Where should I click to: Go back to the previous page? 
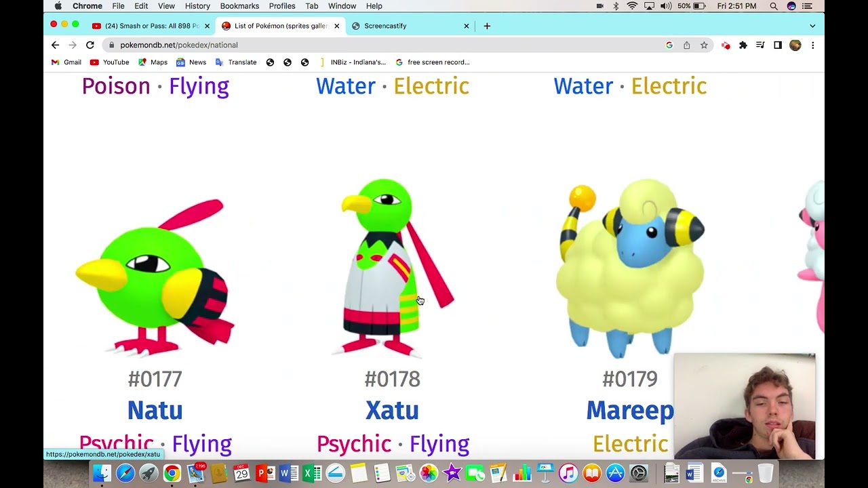point(55,45)
